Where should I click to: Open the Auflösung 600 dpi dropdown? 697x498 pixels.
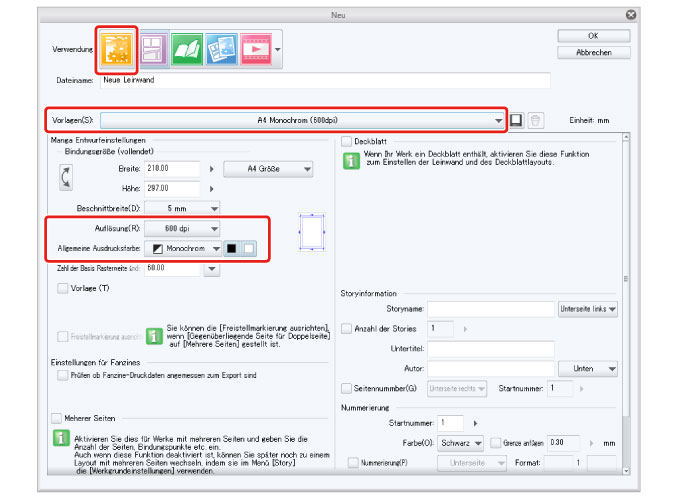[182, 229]
